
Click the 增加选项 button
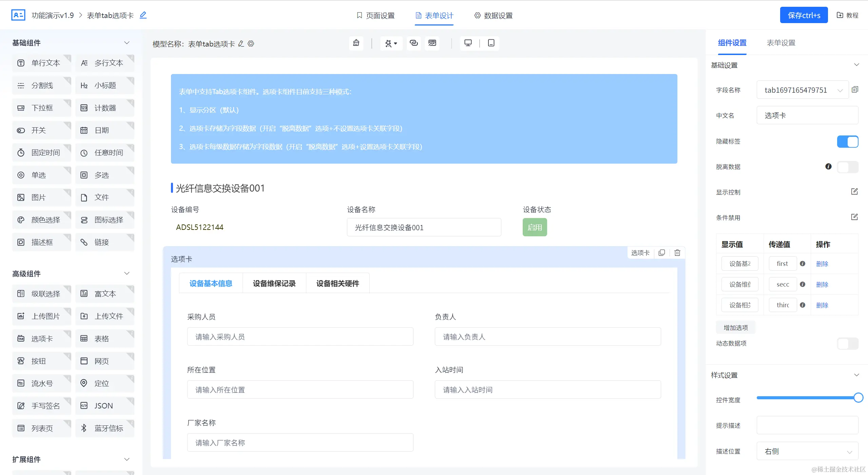tap(735, 328)
